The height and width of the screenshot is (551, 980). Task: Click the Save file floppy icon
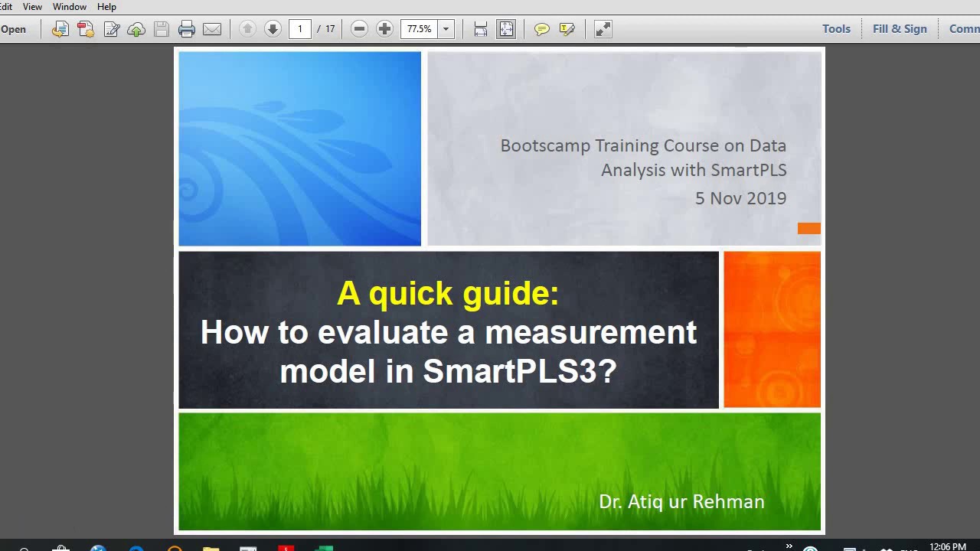[162, 29]
